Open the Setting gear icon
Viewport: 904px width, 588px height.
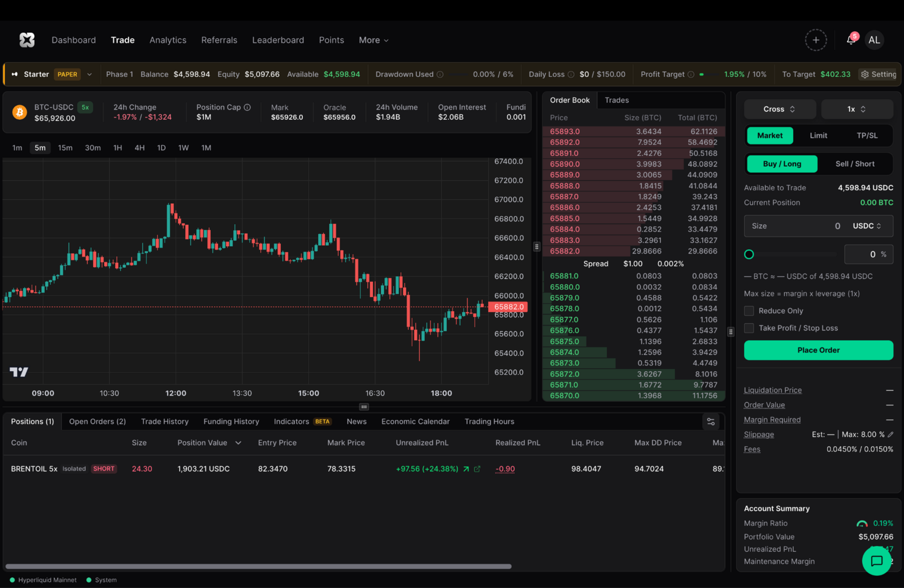click(864, 75)
